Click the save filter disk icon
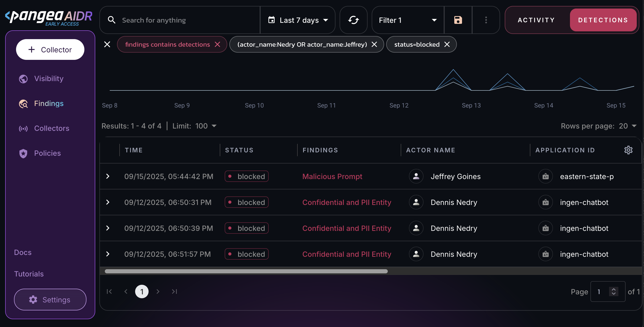The image size is (644, 327). [458, 20]
